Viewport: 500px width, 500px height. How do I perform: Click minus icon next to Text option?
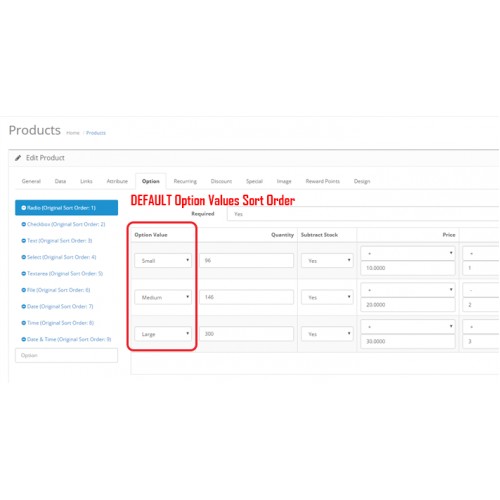(x=24, y=241)
